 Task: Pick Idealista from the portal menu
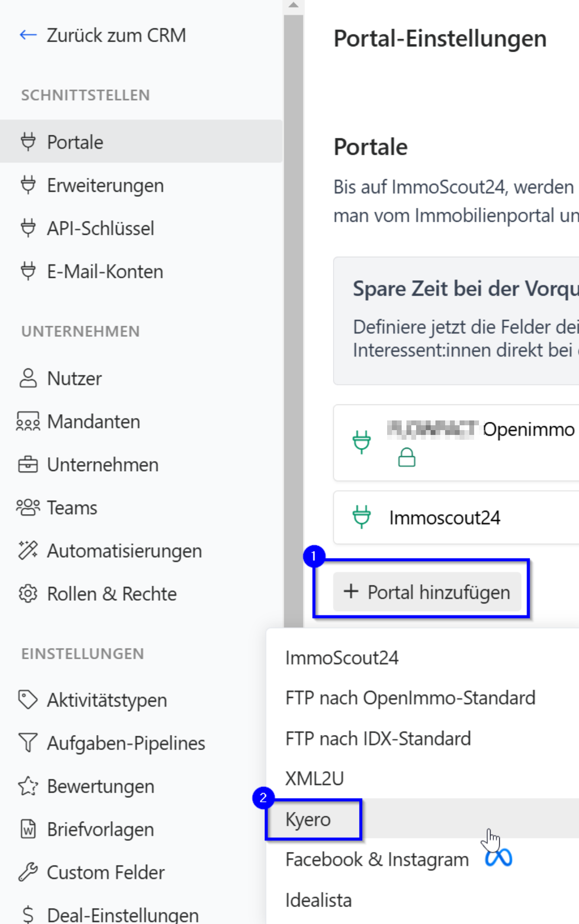(x=318, y=900)
